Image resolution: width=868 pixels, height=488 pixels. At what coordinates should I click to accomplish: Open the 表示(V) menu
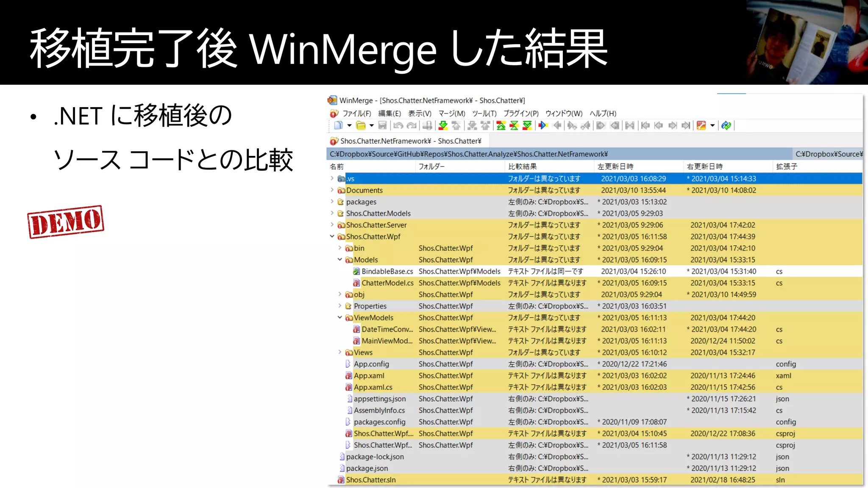pos(420,114)
